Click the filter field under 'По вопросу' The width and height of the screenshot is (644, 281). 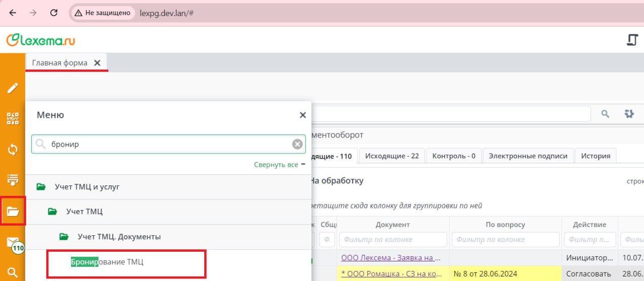(506, 240)
